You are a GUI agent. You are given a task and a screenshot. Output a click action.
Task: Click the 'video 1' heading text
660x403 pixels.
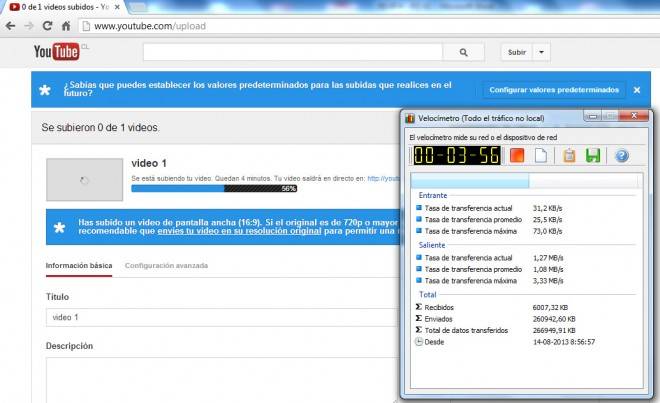click(x=149, y=163)
